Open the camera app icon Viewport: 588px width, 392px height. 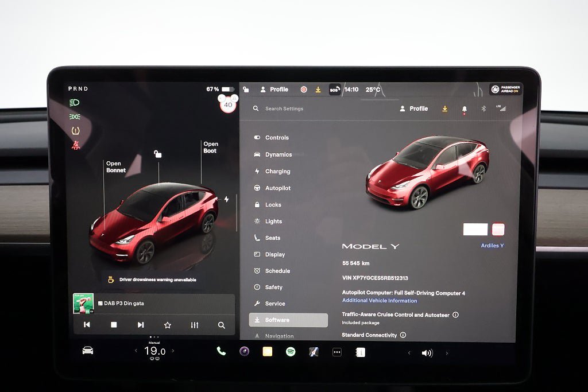245,351
